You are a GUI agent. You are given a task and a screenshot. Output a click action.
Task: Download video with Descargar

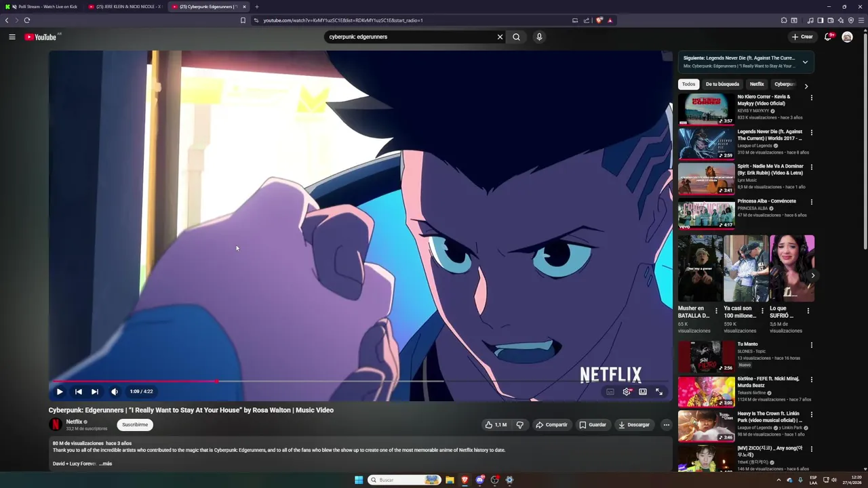[634, 425]
